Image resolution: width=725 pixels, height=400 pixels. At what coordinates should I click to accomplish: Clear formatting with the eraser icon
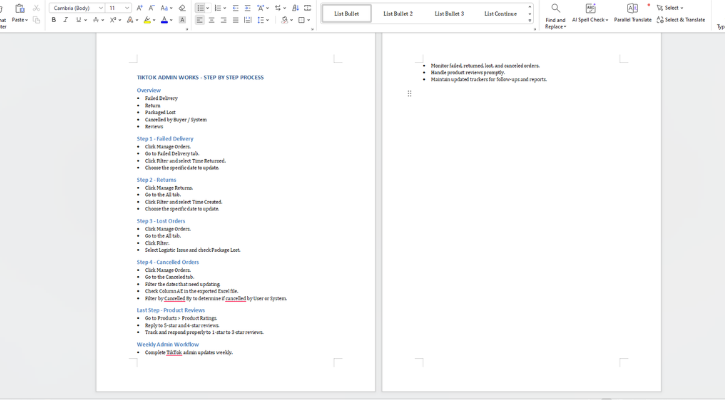[182, 8]
